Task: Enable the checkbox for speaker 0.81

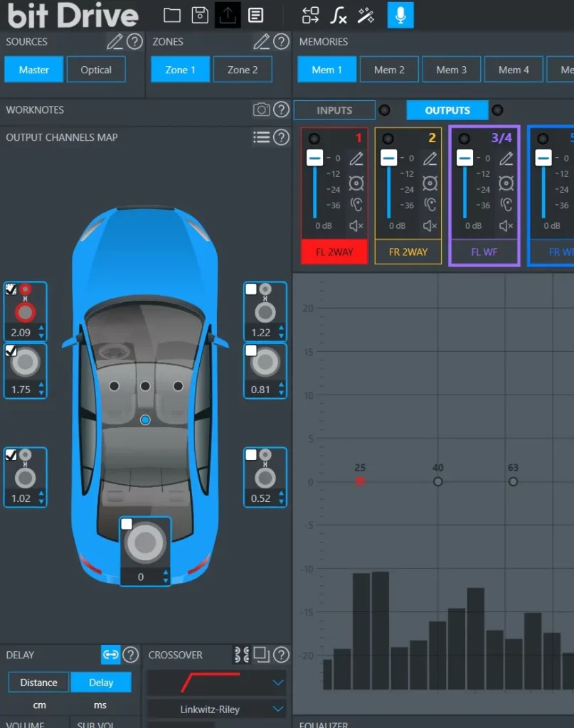Action: 251,350
